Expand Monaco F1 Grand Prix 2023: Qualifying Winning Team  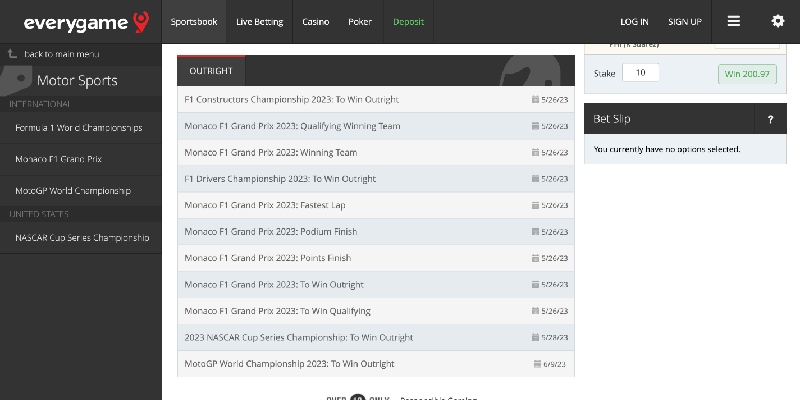click(x=376, y=126)
